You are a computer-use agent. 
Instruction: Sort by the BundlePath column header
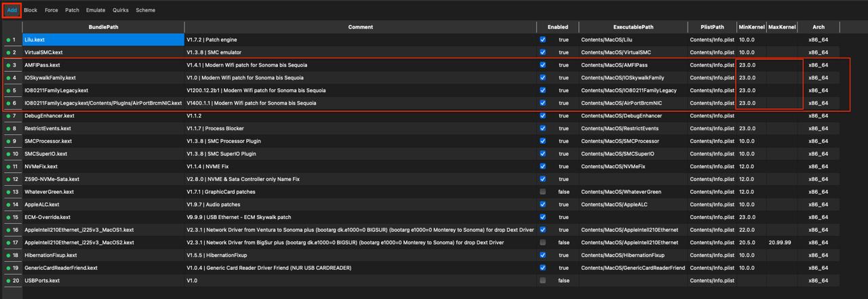103,27
